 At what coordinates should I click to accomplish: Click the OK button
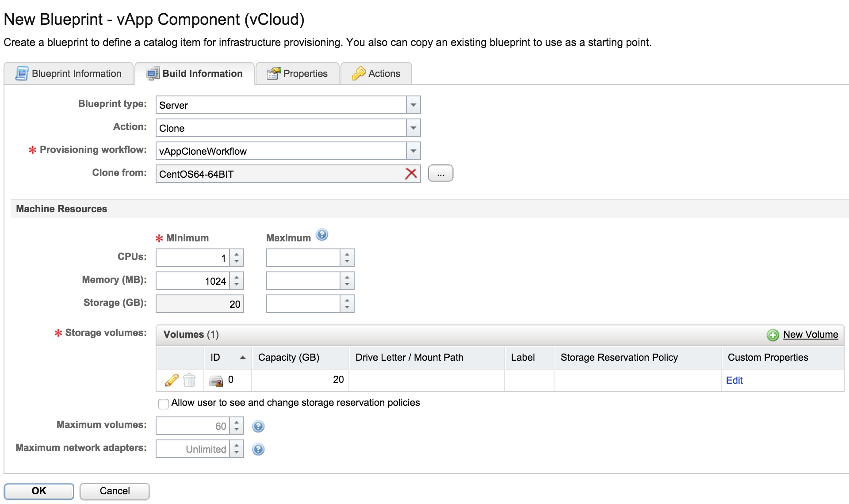pos(39,491)
